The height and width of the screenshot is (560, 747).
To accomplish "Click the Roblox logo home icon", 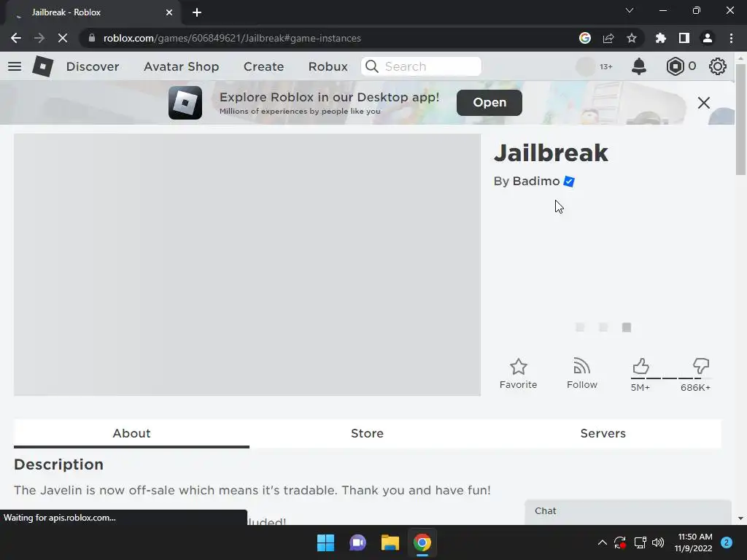I will 42,66.
